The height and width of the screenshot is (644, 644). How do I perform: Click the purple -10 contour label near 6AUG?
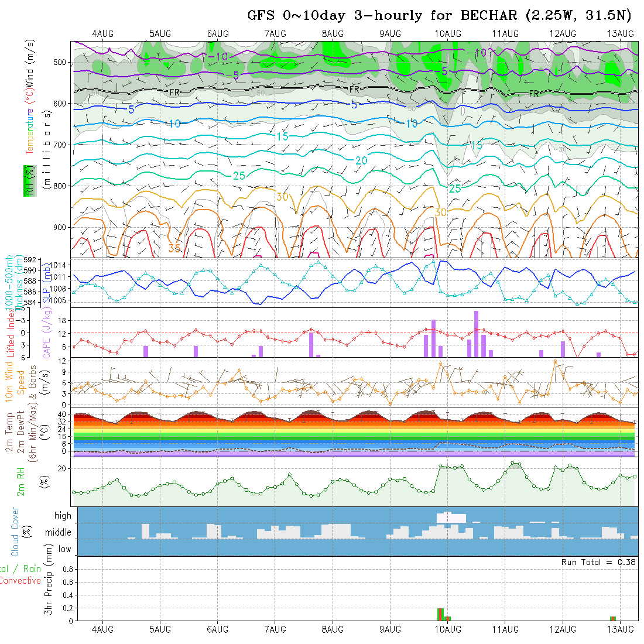[x=218, y=57]
